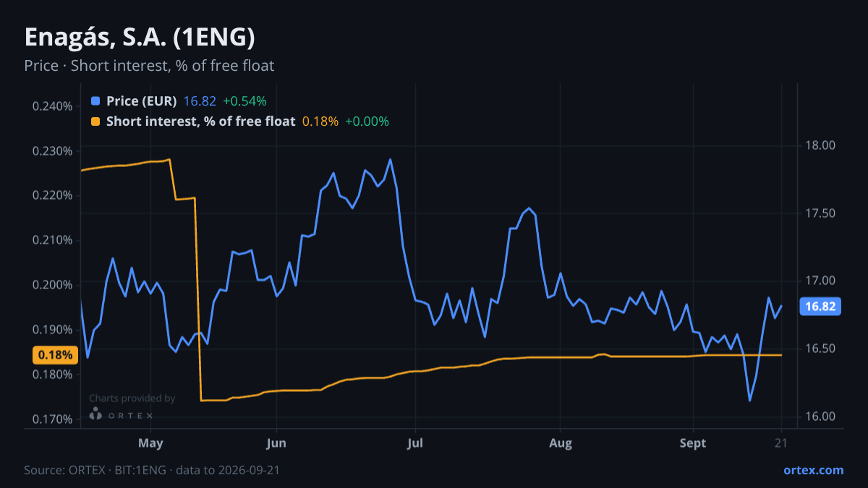
Task: Select the Enagás, S.A. (1ENG) title
Action: coord(140,37)
